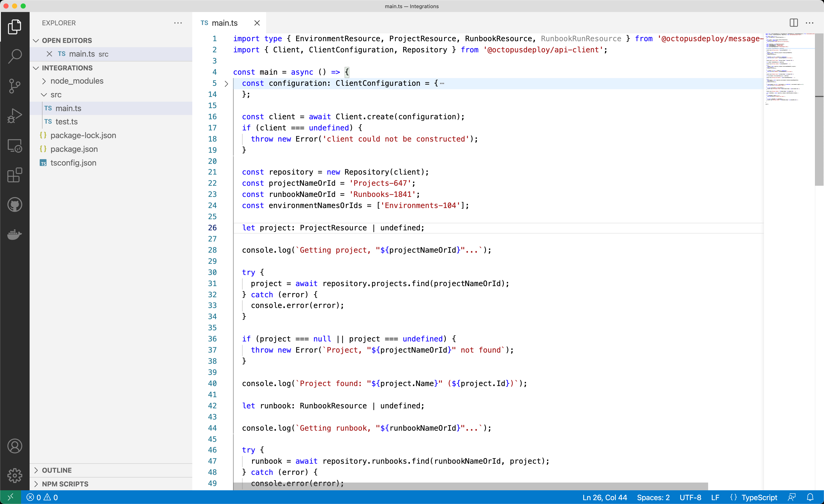
Task: Open the Search view in the activity bar
Action: pyautogui.click(x=15, y=56)
